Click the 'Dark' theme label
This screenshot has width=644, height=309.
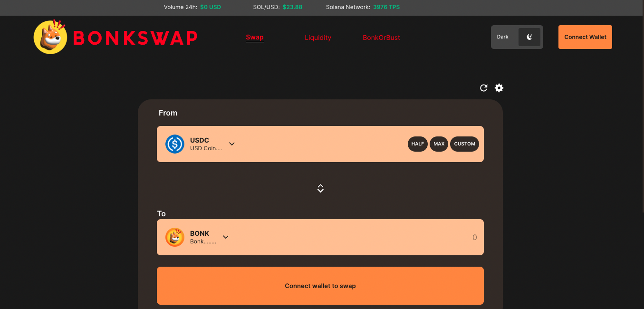tap(503, 37)
